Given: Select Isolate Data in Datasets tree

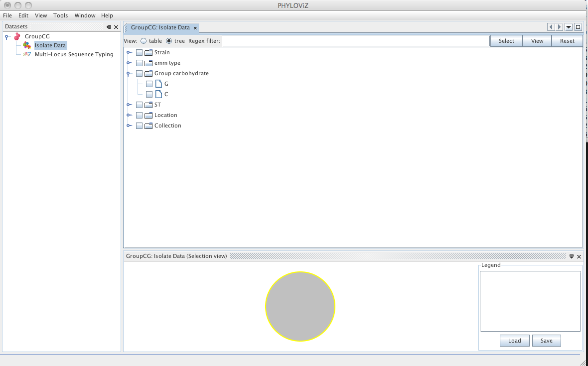Looking at the screenshot, I should (50, 45).
